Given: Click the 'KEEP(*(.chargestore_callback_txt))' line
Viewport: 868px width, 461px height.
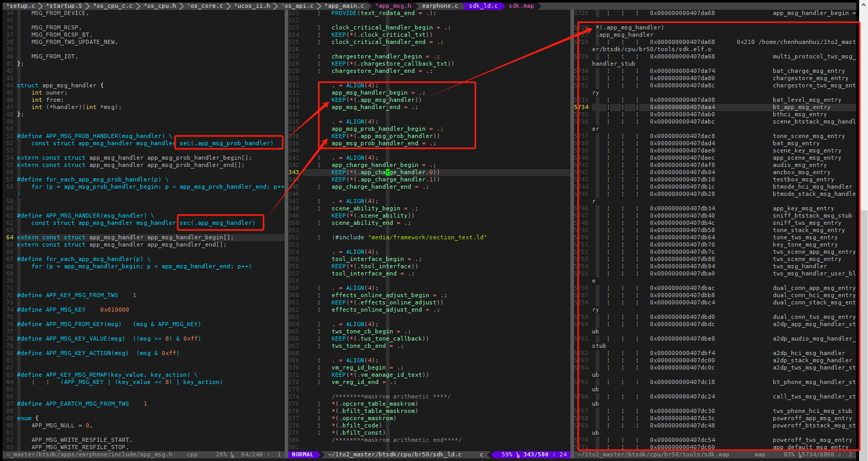Looking at the screenshot, I should click(x=393, y=64).
